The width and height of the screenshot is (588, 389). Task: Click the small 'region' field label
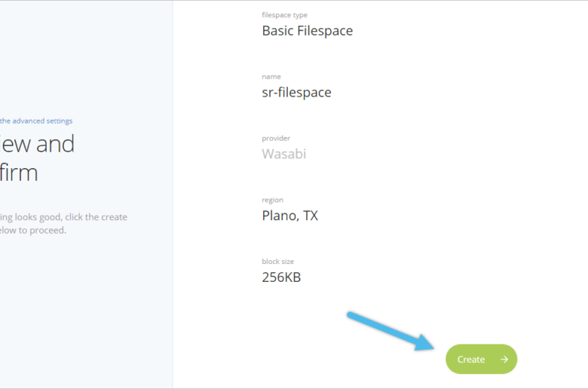[x=272, y=200]
